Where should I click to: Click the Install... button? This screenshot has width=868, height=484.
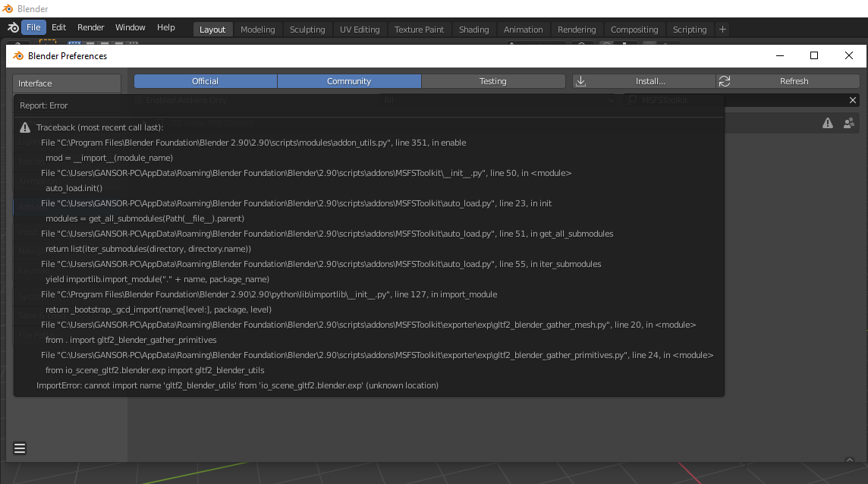pyautogui.click(x=644, y=81)
